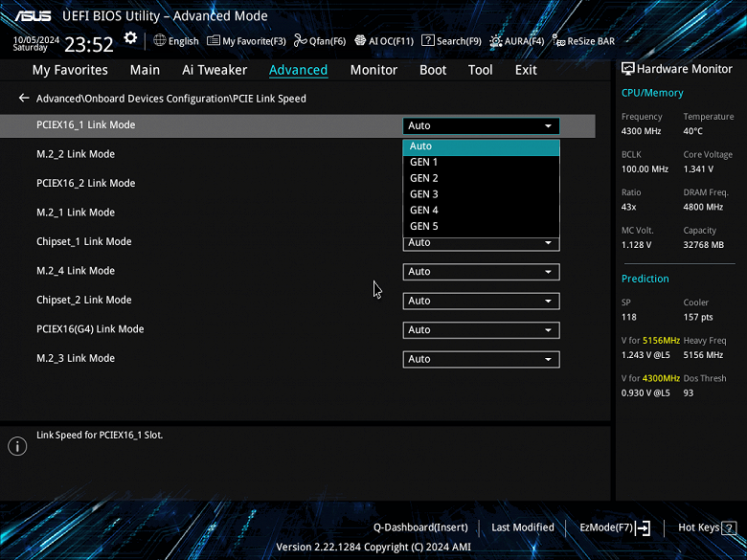The height and width of the screenshot is (560, 747).
Task: Click the 157 pts cooler score
Action: coord(698,317)
